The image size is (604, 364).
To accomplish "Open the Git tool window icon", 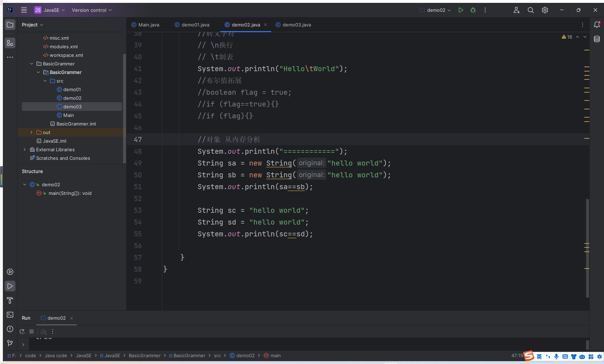I will tap(10, 343).
